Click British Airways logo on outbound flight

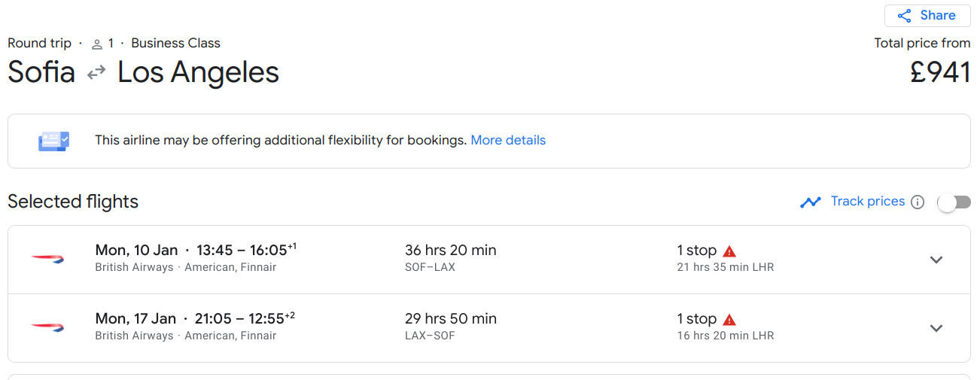point(47,259)
